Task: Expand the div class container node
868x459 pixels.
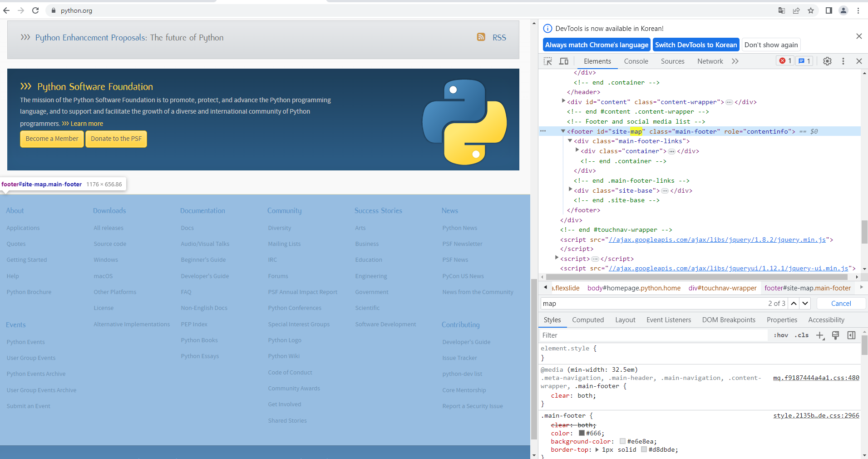Action: point(577,150)
